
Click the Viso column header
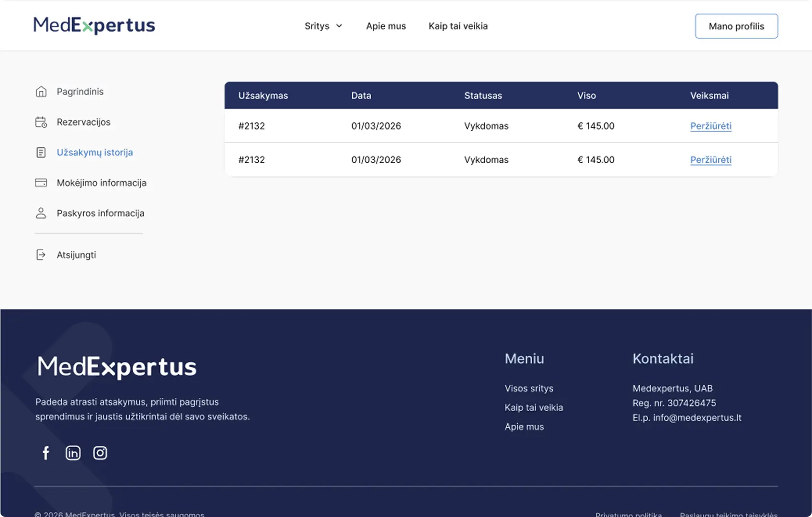(x=586, y=95)
